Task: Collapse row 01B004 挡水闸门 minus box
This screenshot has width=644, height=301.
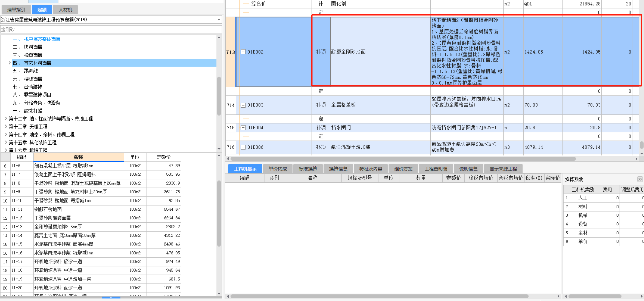Action: pos(243,128)
